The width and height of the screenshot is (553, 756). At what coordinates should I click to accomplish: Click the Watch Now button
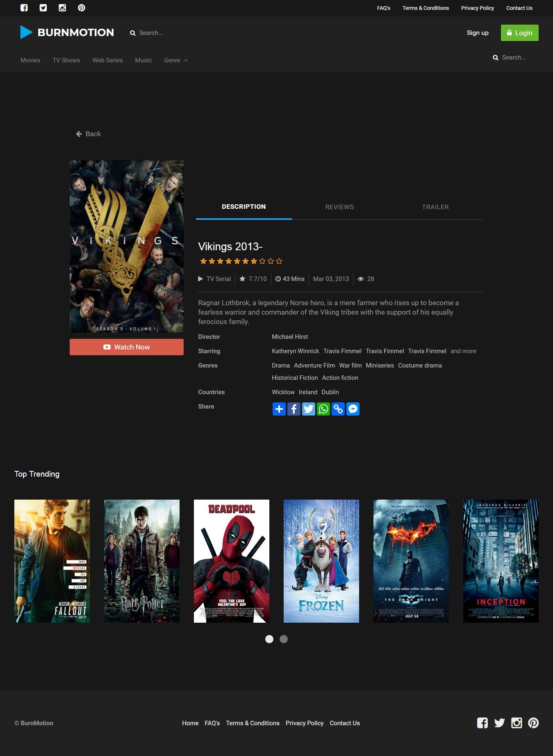click(127, 347)
